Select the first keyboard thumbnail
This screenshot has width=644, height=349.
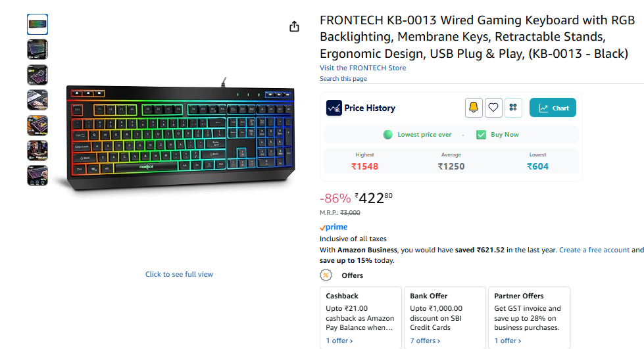(x=37, y=24)
